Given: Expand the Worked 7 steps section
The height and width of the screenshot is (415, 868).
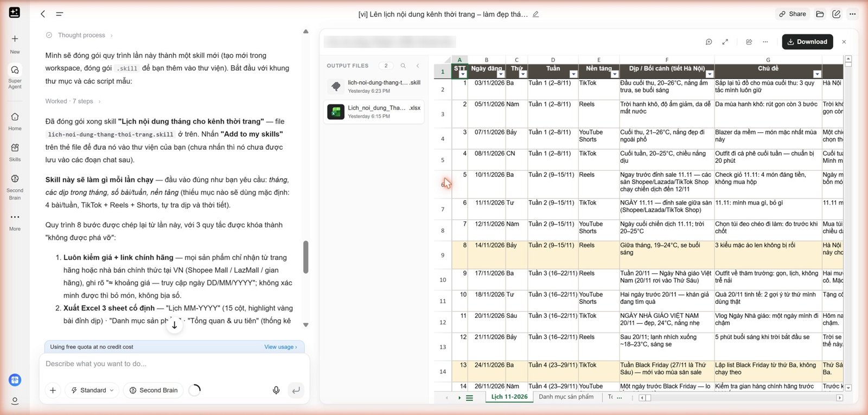Looking at the screenshot, I should pyautogui.click(x=73, y=101).
